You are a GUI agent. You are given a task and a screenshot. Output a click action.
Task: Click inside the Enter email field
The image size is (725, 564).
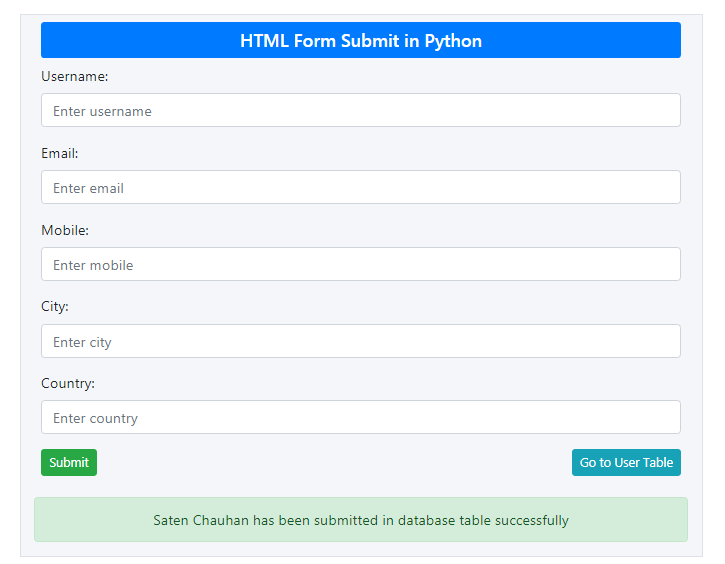click(361, 187)
